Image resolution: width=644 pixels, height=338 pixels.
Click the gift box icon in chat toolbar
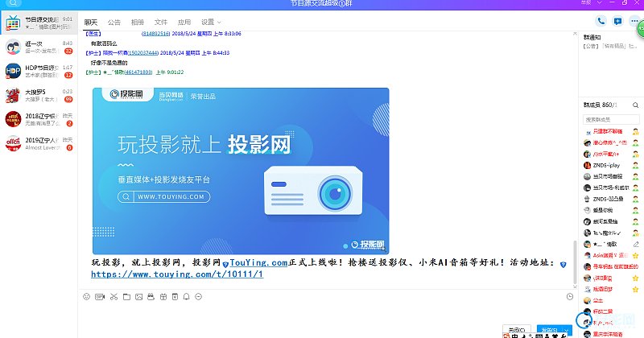pos(163,296)
